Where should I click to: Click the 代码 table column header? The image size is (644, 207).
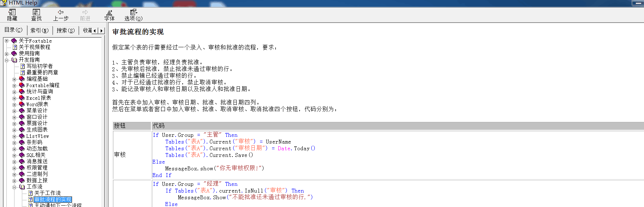tap(398, 126)
